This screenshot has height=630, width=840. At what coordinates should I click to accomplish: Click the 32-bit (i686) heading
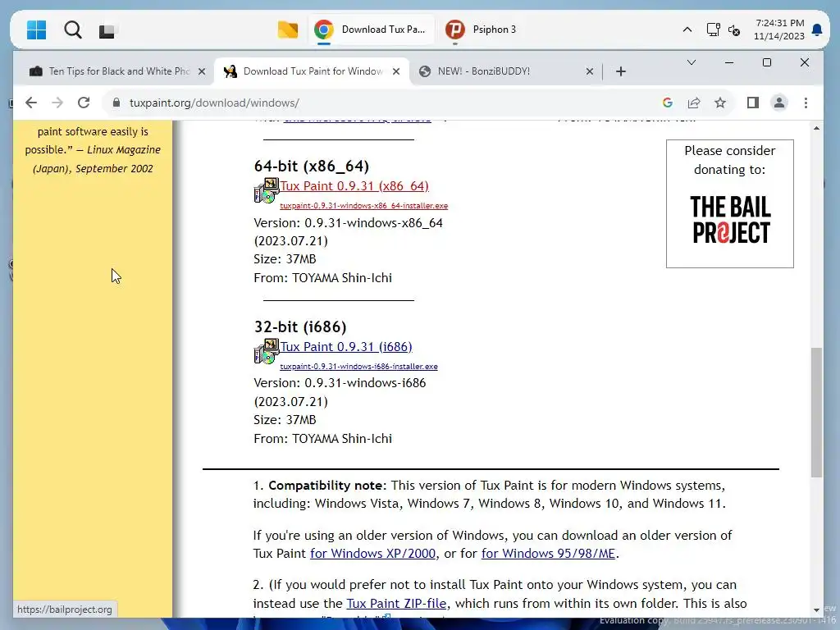(300, 326)
